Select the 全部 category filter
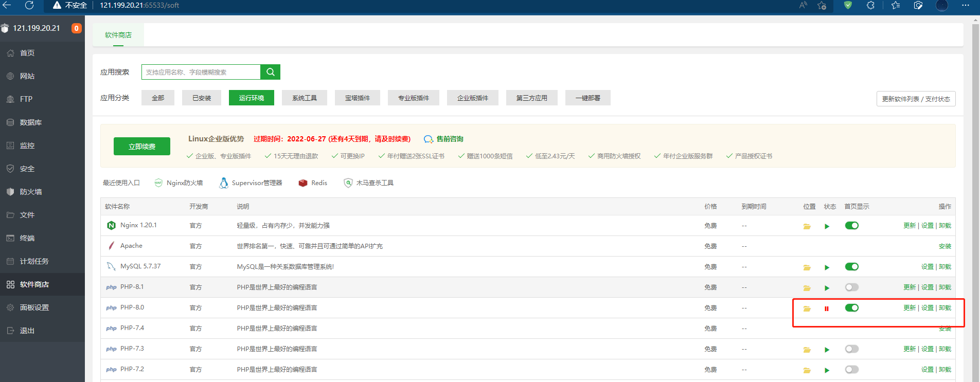The width and height of the screenshot is (980, 382). [158, 98]
